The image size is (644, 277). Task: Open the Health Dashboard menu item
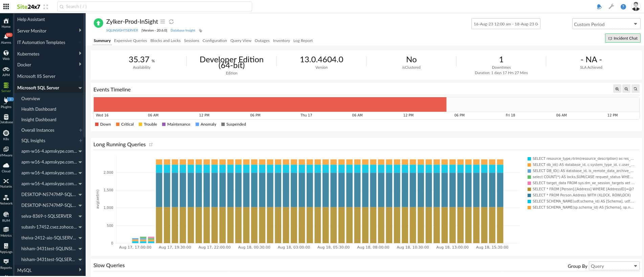(39, 109)
